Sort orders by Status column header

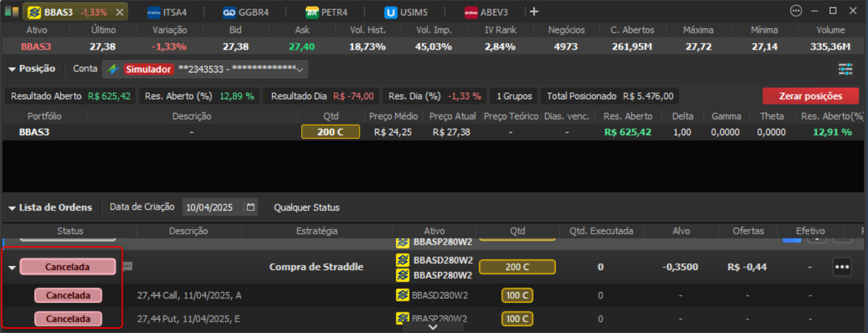70,231
